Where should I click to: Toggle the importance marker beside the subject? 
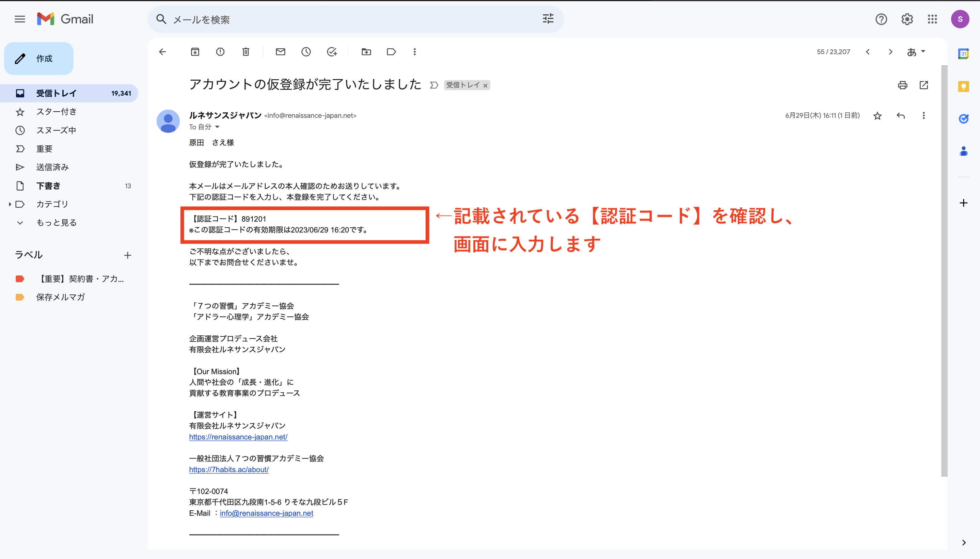(434, 85)
